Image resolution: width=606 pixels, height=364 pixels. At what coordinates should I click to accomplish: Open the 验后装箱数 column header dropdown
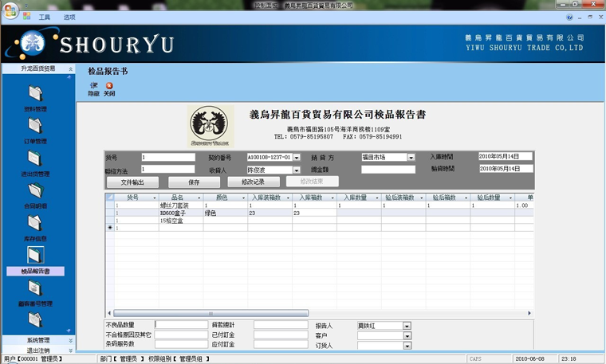[x=421, y=198]
